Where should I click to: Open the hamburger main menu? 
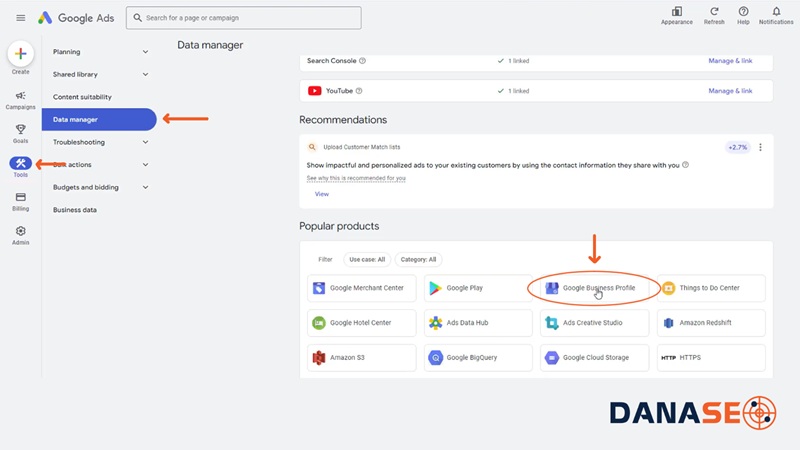(20, 18)
